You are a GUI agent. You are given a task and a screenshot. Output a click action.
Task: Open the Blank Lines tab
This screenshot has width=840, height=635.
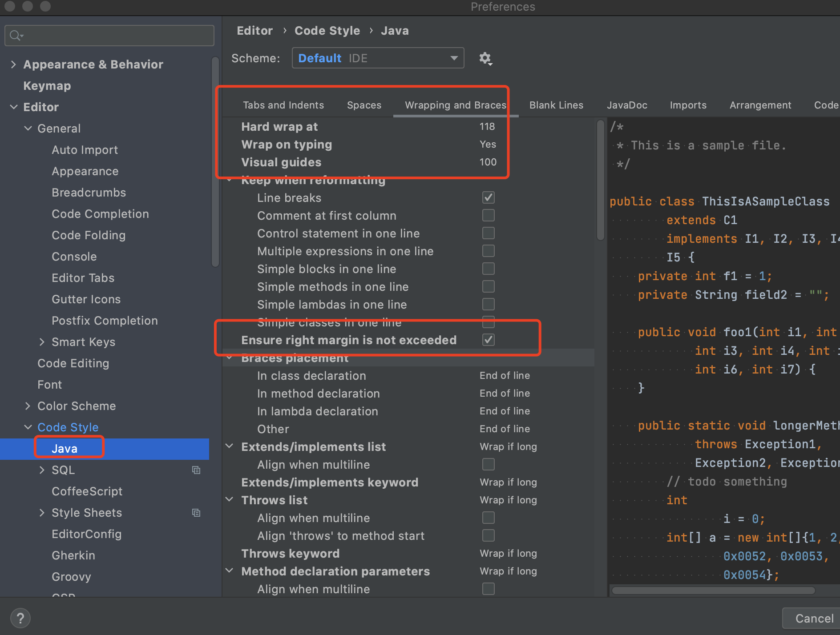click(x=556, y=105)
